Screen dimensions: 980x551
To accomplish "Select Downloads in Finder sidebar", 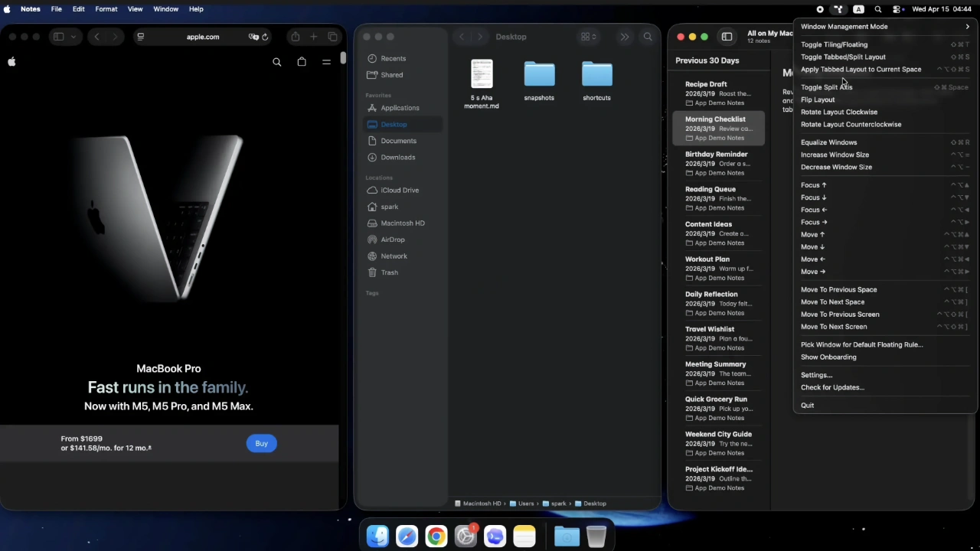I will [x=401, y=157].
